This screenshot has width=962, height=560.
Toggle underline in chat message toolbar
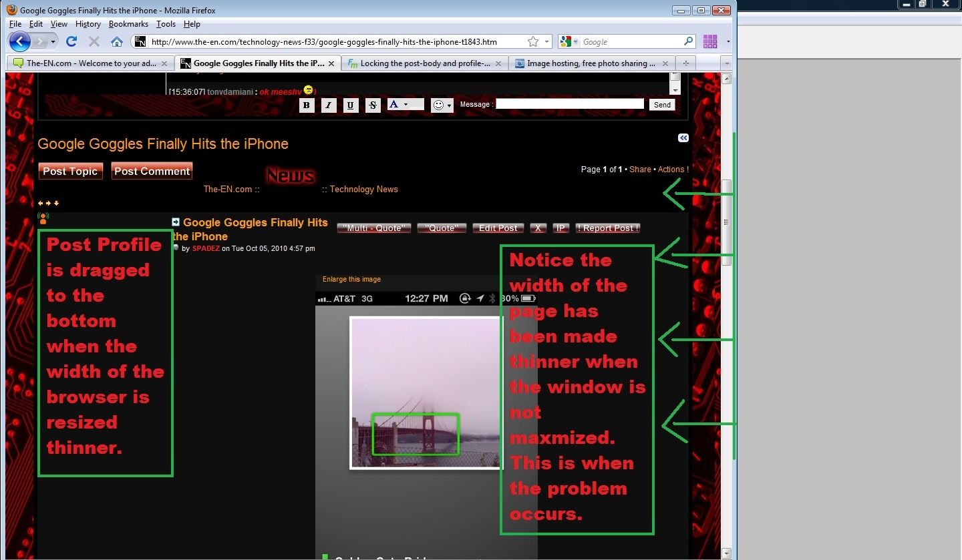coord(351,105)
